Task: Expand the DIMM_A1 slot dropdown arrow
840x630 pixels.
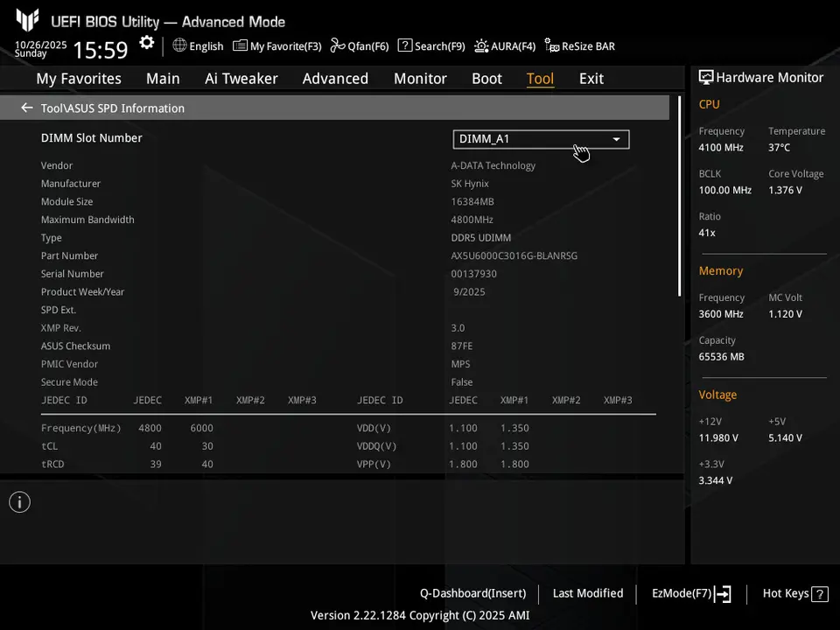Action: point(617,139)
